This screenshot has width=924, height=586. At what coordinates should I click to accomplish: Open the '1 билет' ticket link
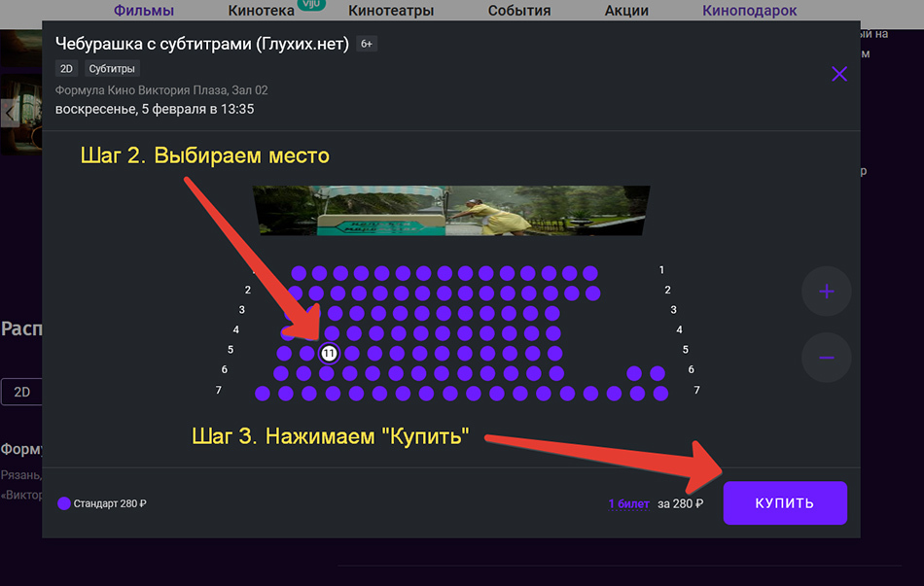pos(628,503)
